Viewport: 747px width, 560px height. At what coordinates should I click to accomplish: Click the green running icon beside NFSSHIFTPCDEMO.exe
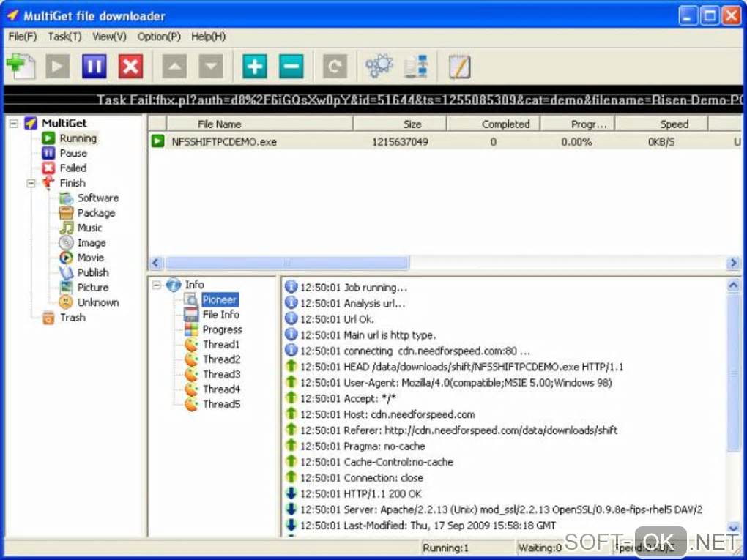click(x=157, y=141)
